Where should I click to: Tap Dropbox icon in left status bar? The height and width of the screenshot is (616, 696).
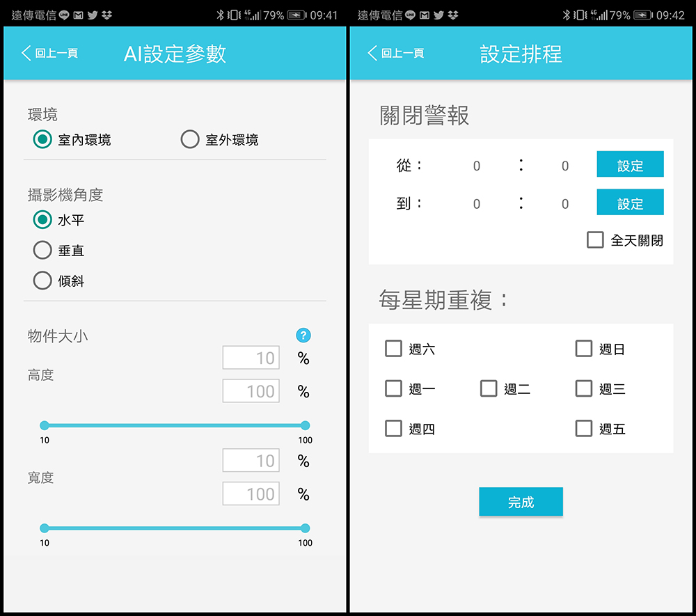point(106,15)
